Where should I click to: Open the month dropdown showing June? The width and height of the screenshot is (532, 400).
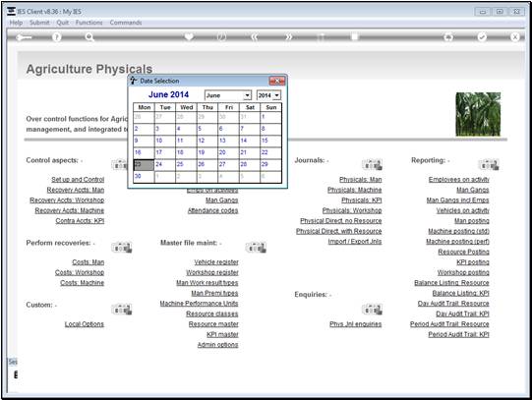[x=228, y=95]
